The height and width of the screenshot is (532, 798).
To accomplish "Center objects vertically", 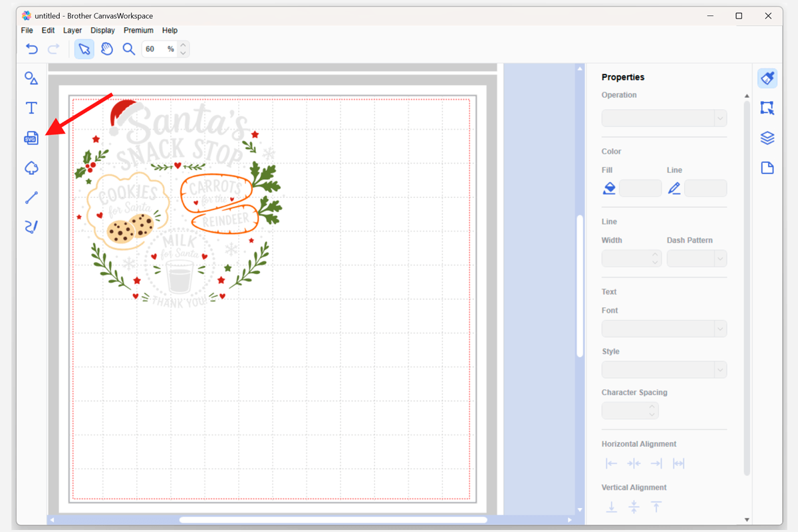I will tap(634, 507).
